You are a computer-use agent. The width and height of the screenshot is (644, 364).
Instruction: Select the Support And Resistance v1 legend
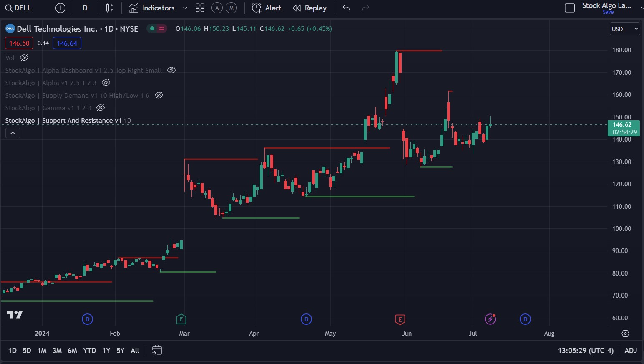(x=68, y=120)
